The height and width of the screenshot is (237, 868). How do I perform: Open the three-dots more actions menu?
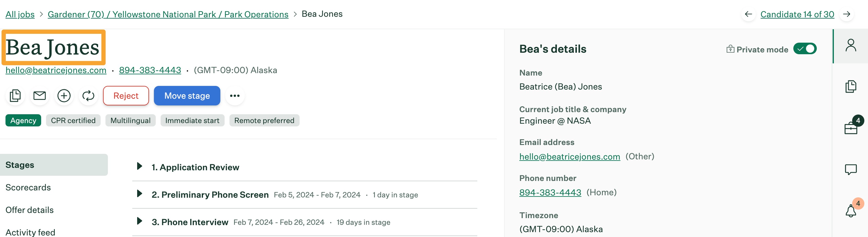(235, 96)
